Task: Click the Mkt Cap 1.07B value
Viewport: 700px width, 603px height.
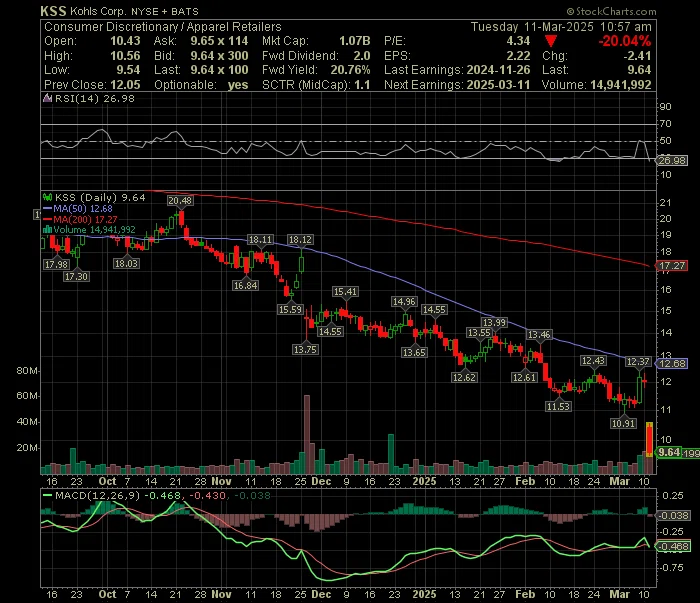Action: 355,41
